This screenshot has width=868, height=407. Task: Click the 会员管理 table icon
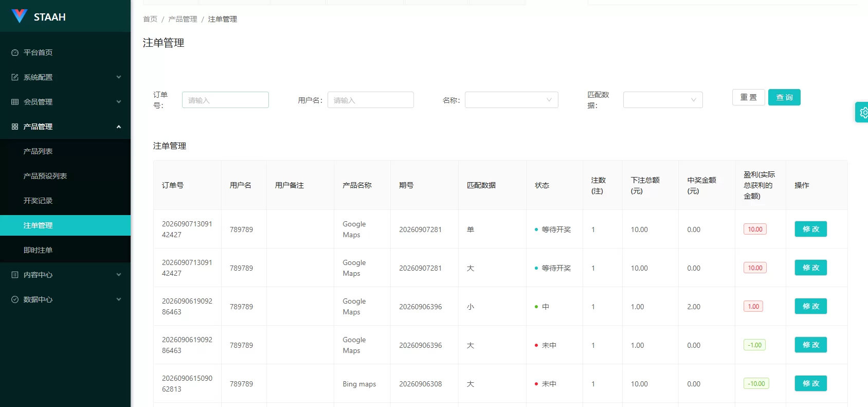click(15, 102)
